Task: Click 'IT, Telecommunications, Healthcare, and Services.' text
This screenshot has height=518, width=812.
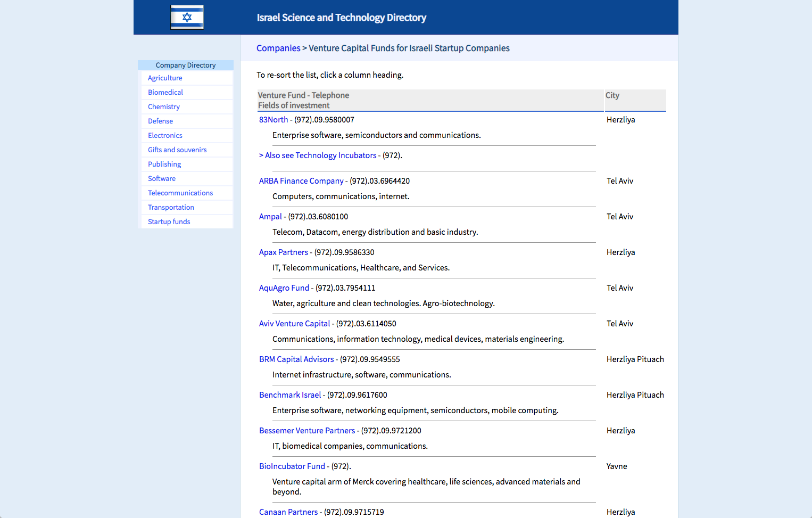Action: pyautogui.click(x=361, y=268)
